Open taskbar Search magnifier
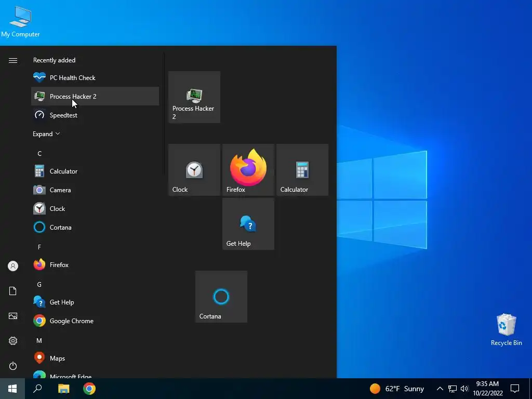The width and height of the screenshot is (532, 399). coord(37,389)
